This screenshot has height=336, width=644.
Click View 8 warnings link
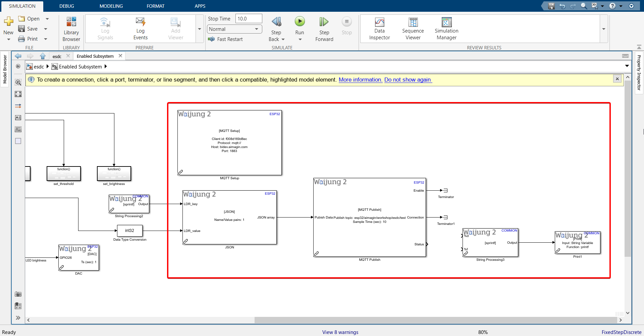point(340,332)
